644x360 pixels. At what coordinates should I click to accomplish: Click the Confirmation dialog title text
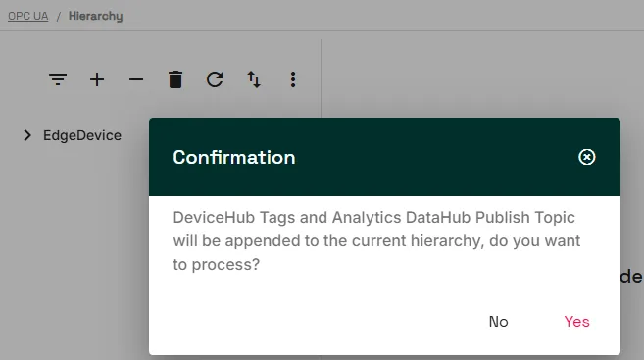(234, 157)
